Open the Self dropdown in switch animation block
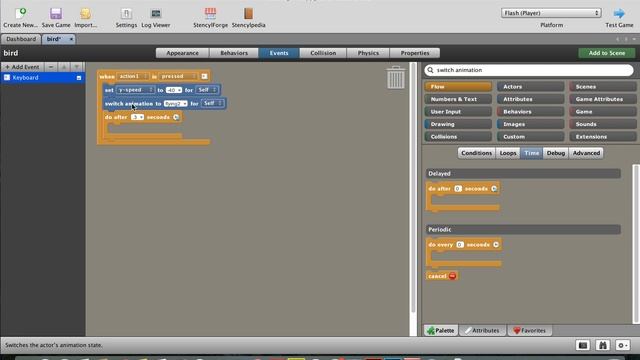The height and width of the screenshot is (360, 640). [x=212, y=103]
